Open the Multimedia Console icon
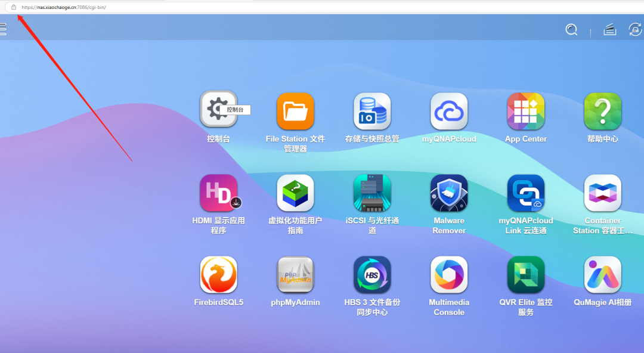 [x=449, y=274]
